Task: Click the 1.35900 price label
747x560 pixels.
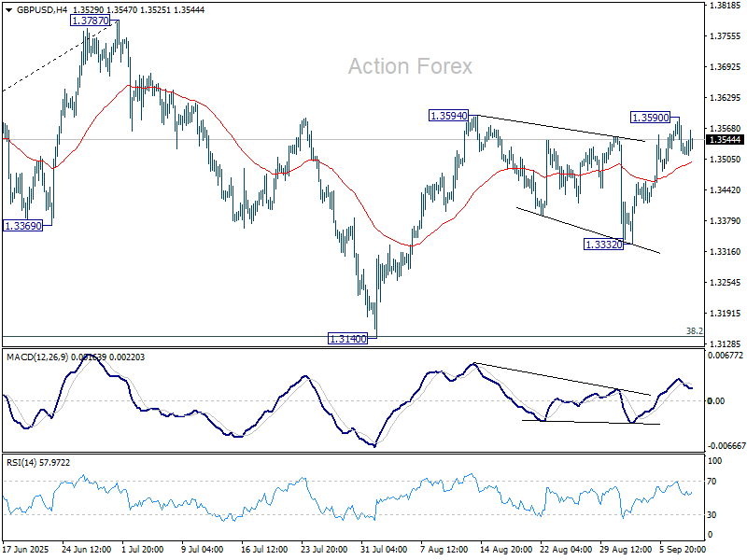Action: click(x=650, y=118)
